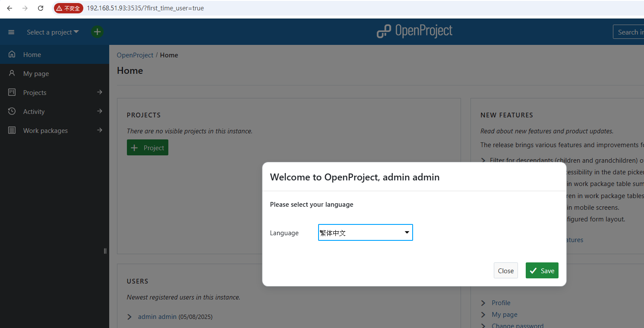This screenshot has height=328, width=644.
Task: Close the welcome dialog
Action: click(x=505, y=271)
